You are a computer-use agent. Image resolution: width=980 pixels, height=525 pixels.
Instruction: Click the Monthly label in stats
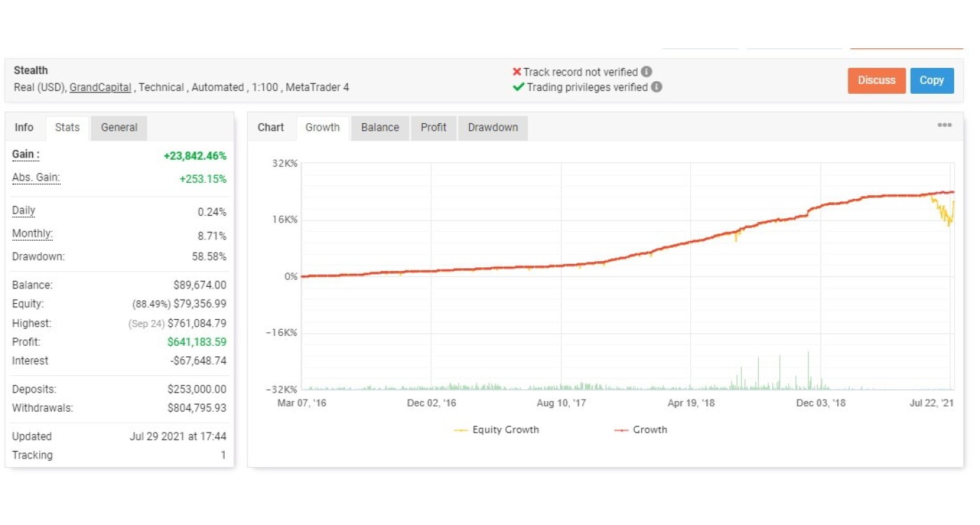pos(32,234)
